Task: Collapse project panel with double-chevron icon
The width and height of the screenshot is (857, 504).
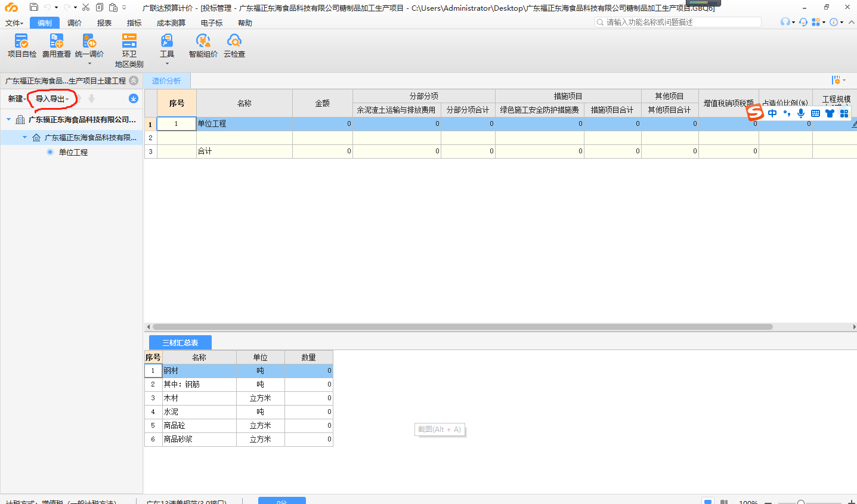Action: (x=134, y=81)
